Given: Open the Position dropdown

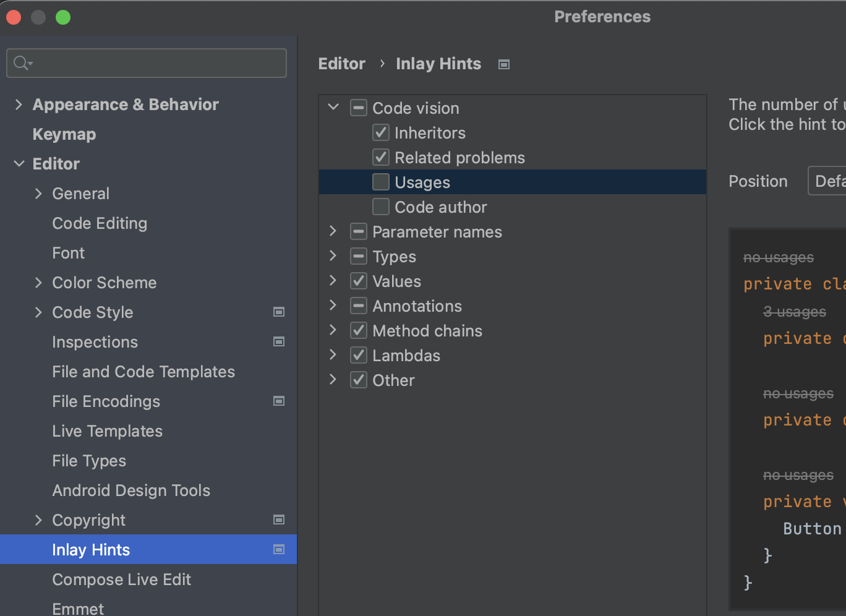Looking at the screenshot, I should tap(827, 181).
